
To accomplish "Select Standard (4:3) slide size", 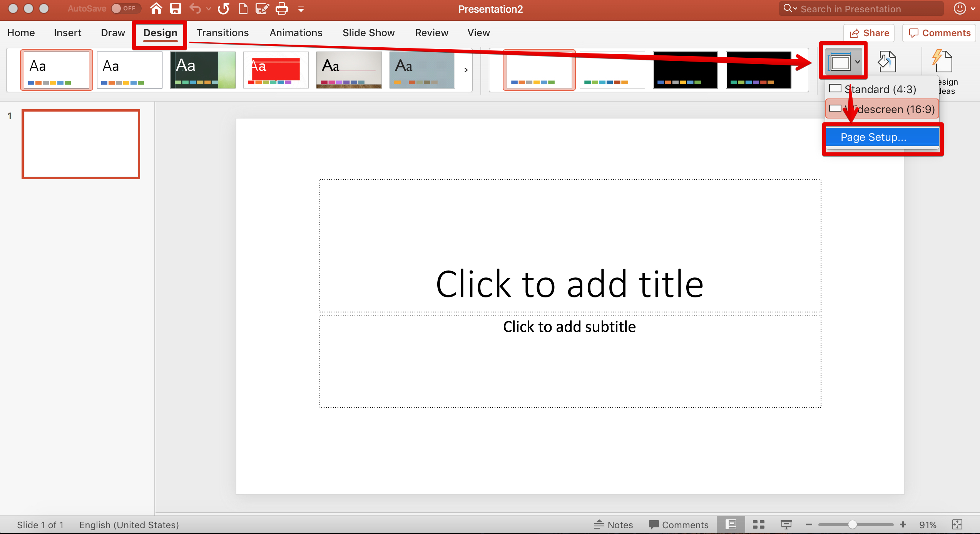I will [880, 89].
